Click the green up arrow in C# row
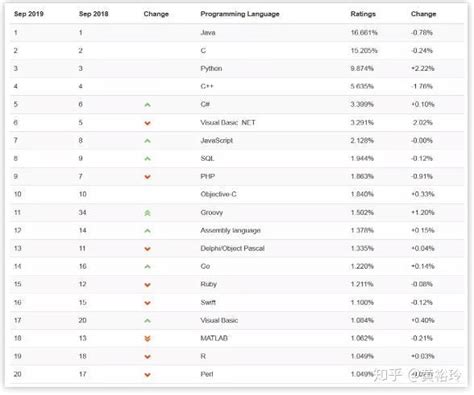 click(147, 105)
